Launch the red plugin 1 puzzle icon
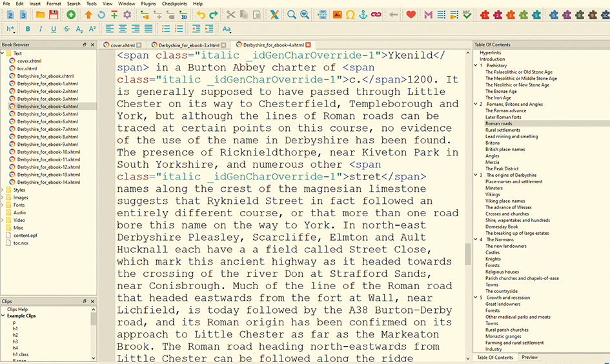This screenshot has width=610, height=364. coord(484,15)
